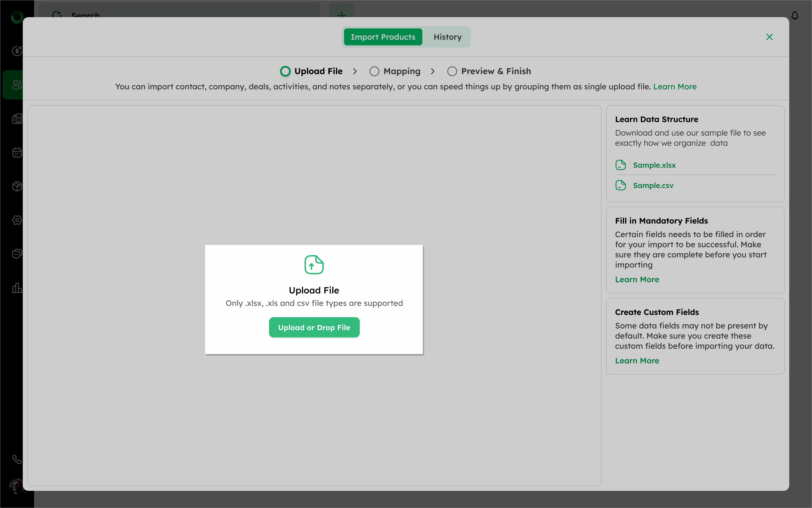
Task: Download the Sample.xlsx file
Action: click(x=654, y=165)
